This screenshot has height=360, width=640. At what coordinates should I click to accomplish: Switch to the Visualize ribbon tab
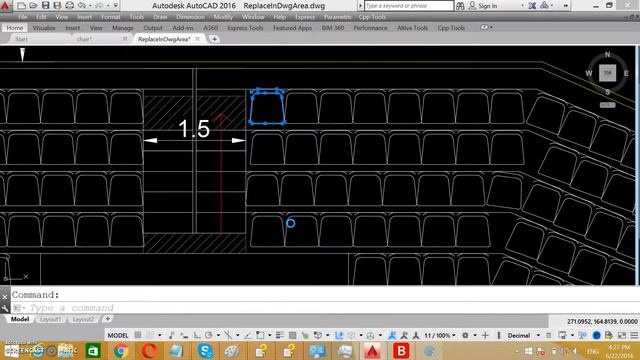(44, 28)
